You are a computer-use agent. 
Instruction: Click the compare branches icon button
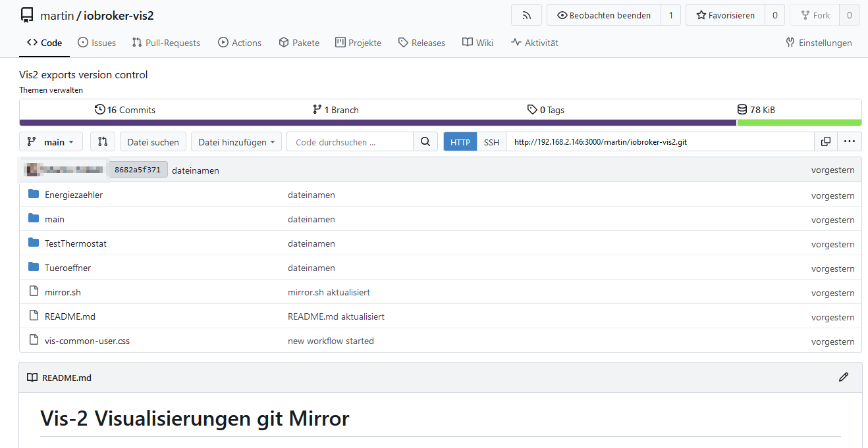(103, 141)
